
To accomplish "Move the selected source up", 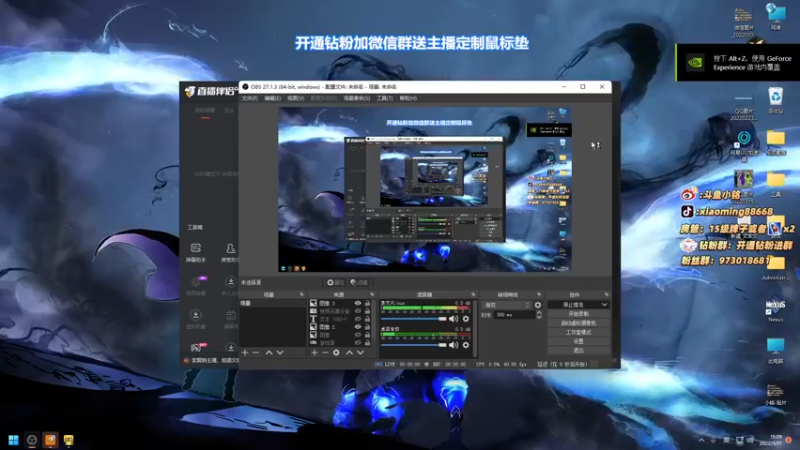I will pos(349,353).
